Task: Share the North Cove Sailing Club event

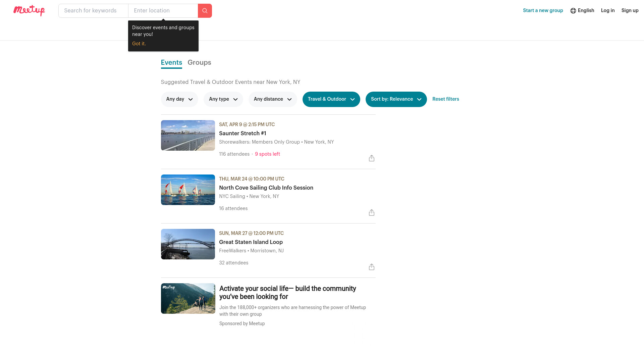Action: pos(371,213)
